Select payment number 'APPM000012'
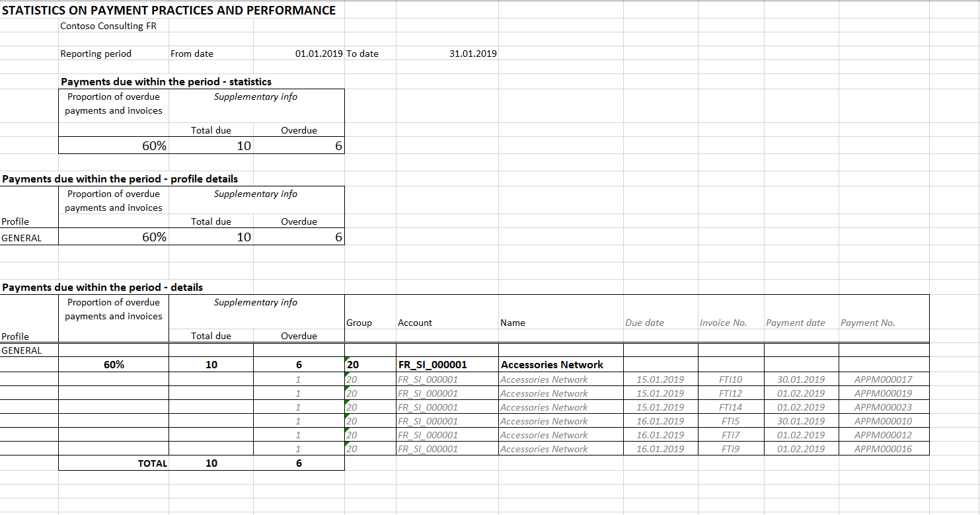The width and height of the screenshot is (980, 515). [x=883, y=435]
